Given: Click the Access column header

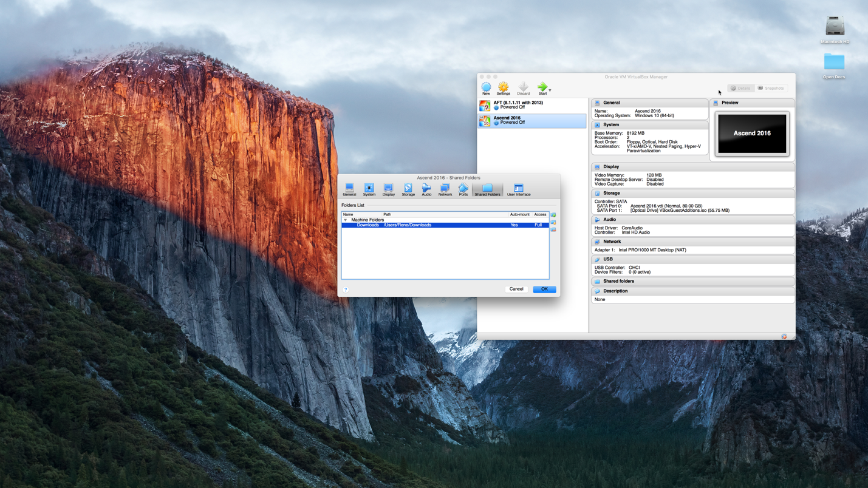Looking at the screenshot, I should (540, 214).
